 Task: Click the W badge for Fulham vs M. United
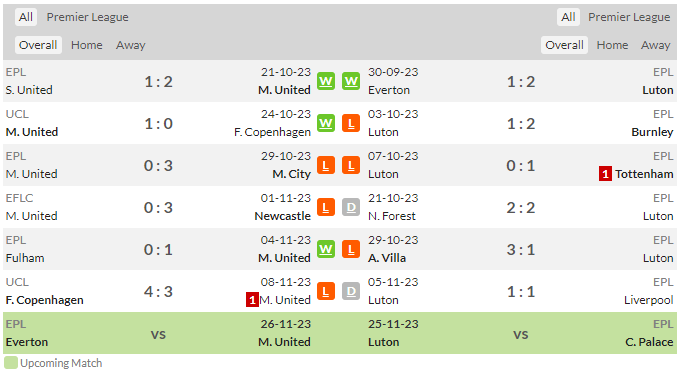pyautogui.click(x=326, y=249)
